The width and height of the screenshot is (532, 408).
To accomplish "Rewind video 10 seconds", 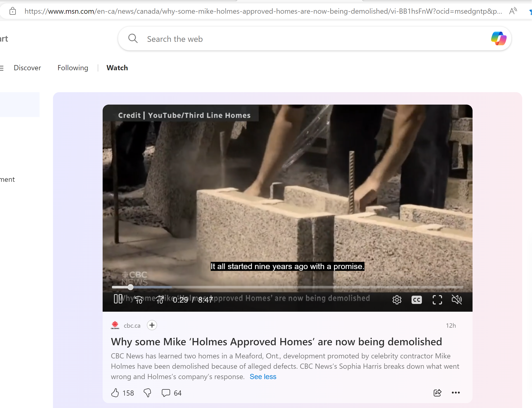I will [x=139, y=300].
